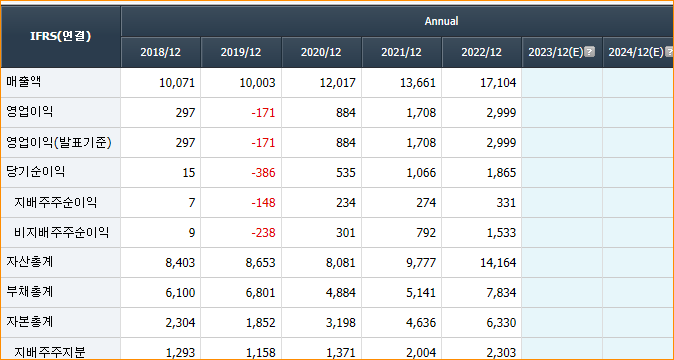
Task: Click the 매출액 value 10,071
Action: click(177, 83)
